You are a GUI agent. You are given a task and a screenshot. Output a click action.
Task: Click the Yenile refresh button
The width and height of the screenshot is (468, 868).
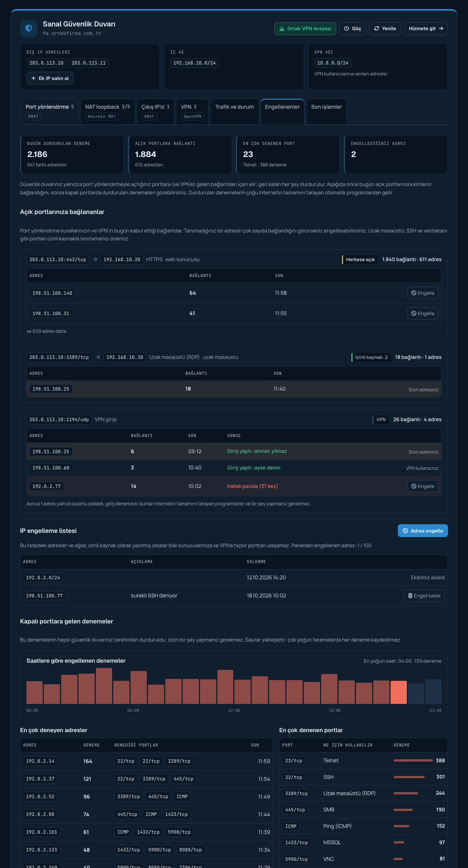[385, 29]
